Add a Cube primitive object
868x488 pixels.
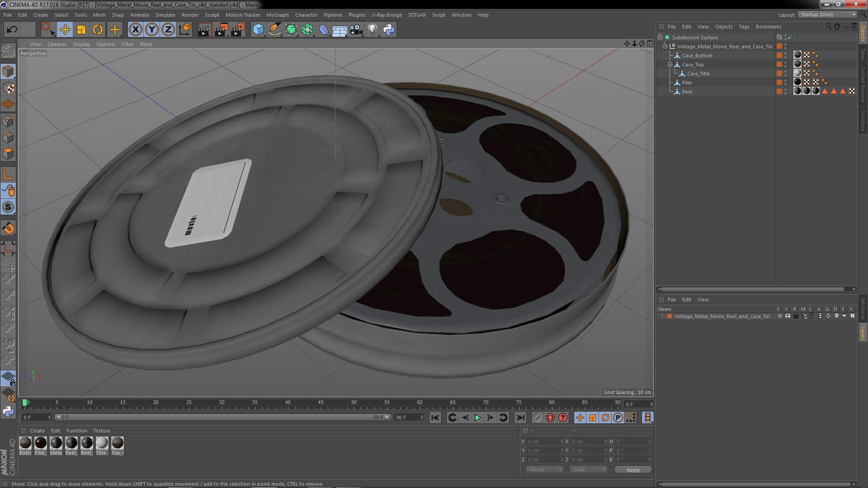258,30
